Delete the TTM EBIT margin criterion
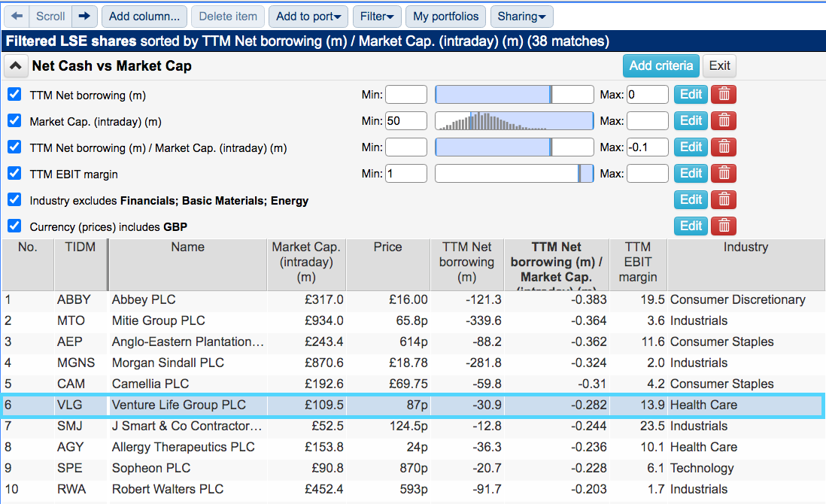The width and height of the screenshot is (826, 504). (x=724, y=174)
